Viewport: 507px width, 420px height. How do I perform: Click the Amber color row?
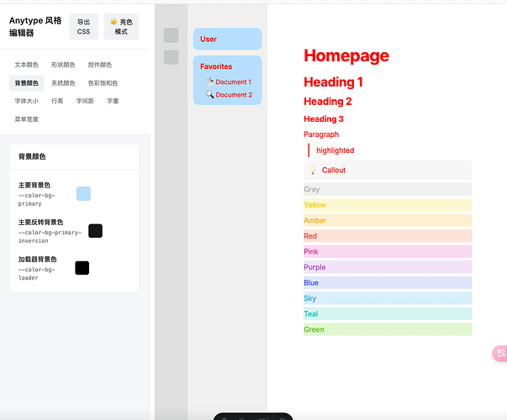click(x=388, y=220)
